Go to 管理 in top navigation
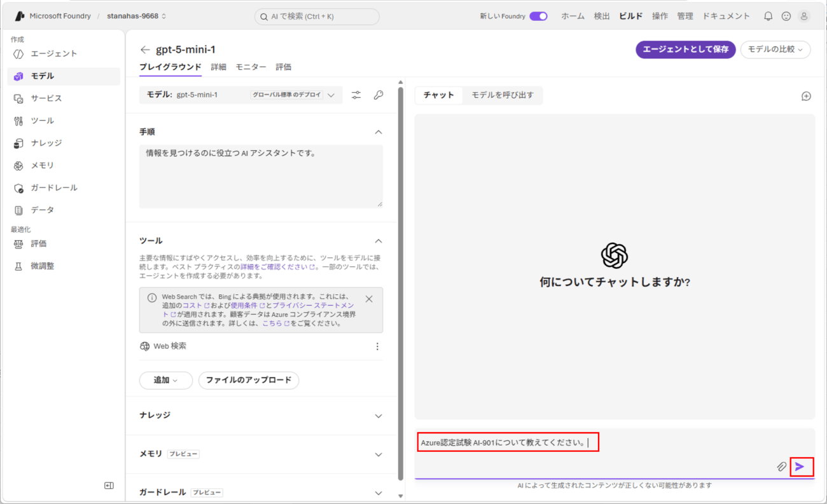 [685, 17]
